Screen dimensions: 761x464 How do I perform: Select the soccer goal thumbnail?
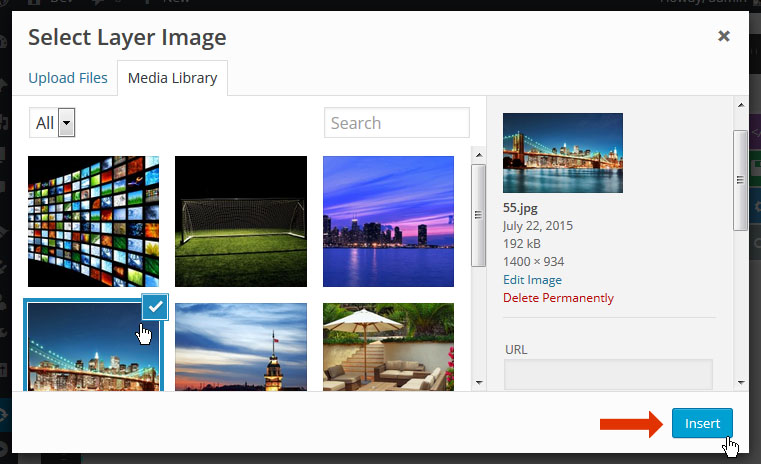[x=241, y=221]
